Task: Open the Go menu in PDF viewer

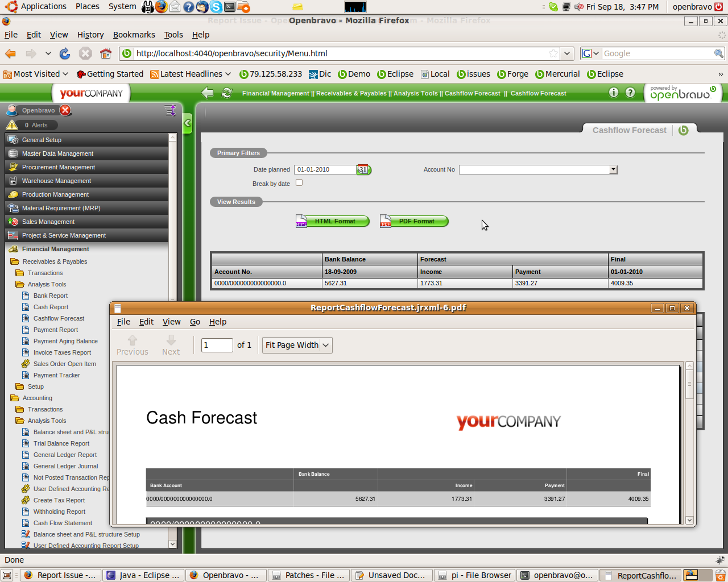Action: [195, 322]
